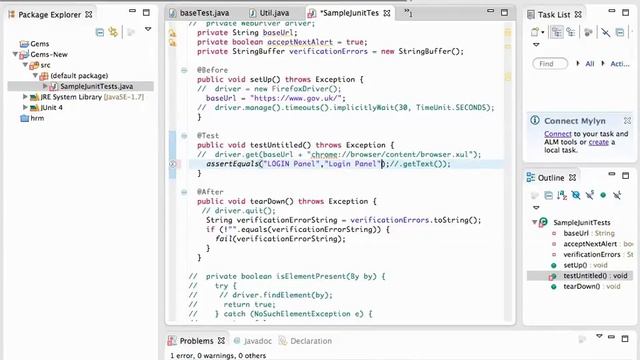The width and height of the screenshot is (640, 360).
Task: Collapse all in Package Explorer toolbar
Action: tap(100, 32)
